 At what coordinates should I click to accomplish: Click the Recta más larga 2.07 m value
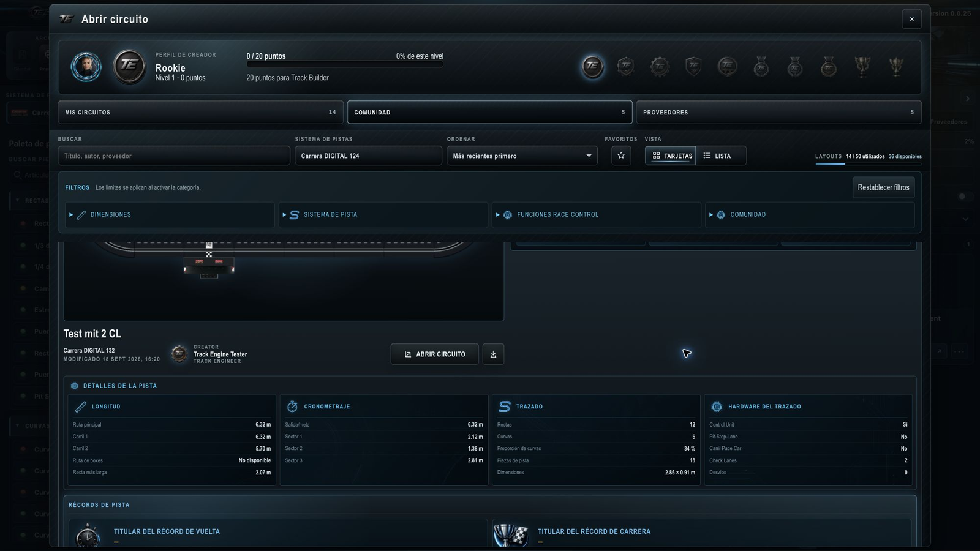coord(263,473)
